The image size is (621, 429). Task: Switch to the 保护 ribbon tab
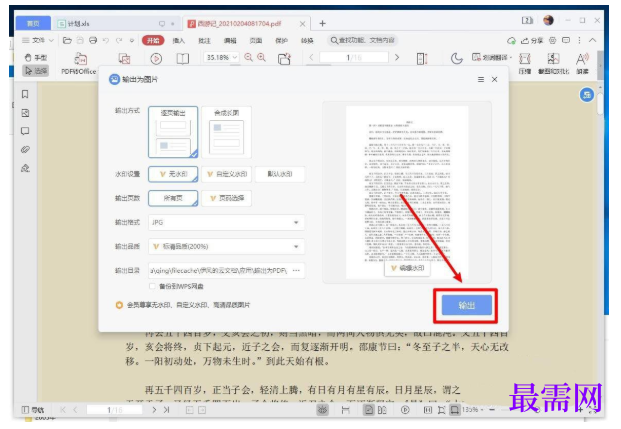click(282, 40)
